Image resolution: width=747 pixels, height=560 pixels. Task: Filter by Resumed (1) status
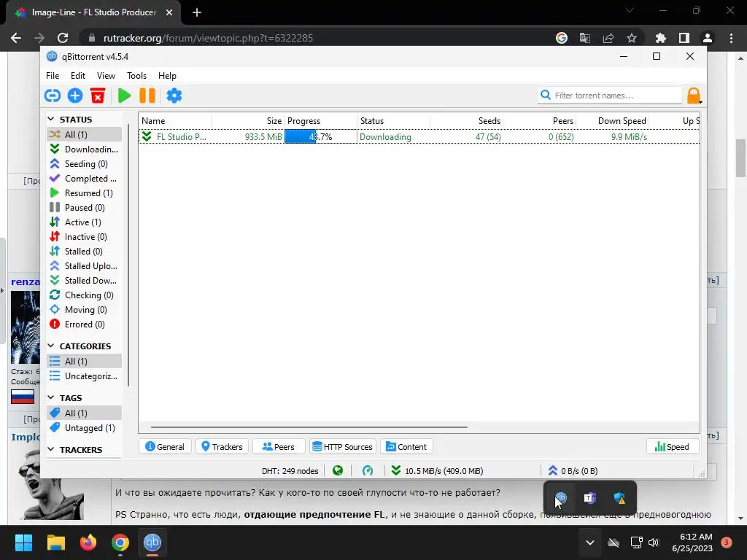(84, 192)
